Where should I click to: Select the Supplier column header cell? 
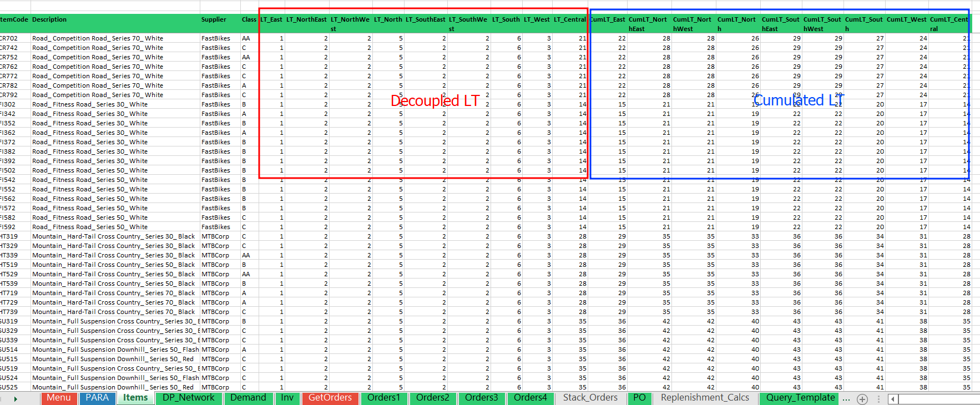click(214, 19)
